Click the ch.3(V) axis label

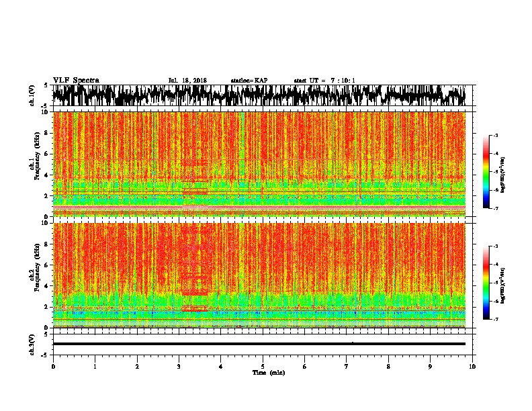click(x=32, y=345)
